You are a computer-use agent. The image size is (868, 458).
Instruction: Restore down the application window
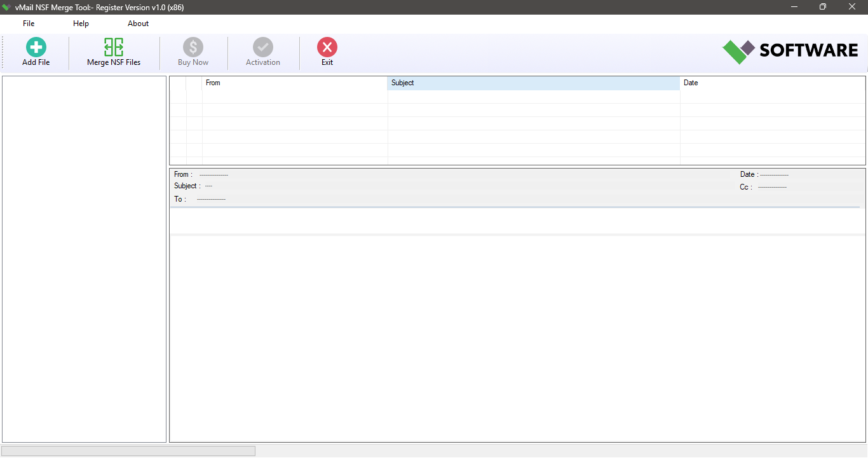click(823, 7)
